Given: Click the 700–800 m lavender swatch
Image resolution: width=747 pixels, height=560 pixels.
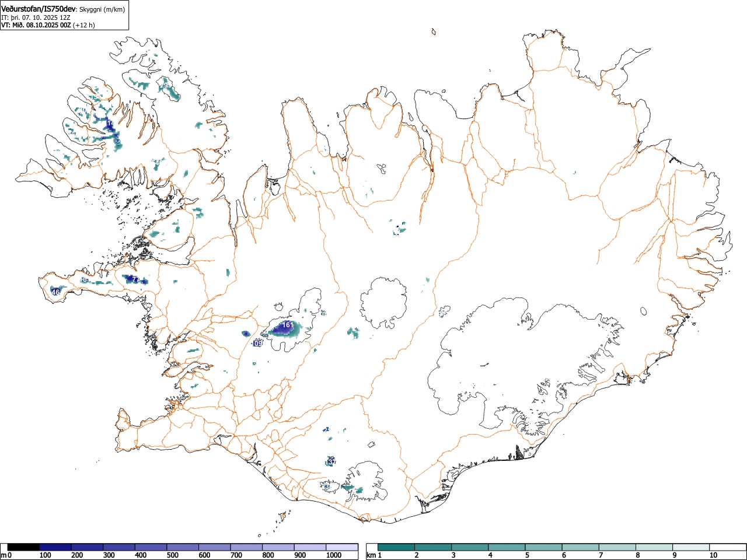Looking at the screenshot, I should tap(246, 547).
